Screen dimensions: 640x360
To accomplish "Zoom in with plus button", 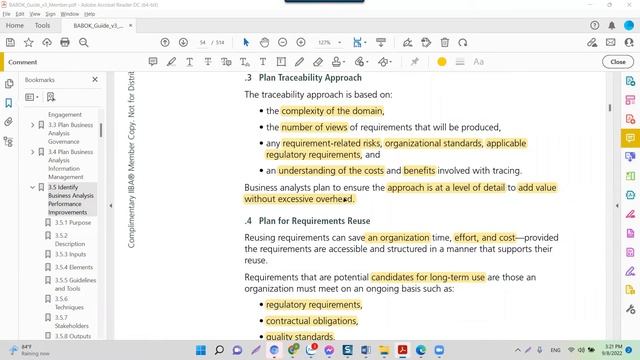I will [301, 42].
